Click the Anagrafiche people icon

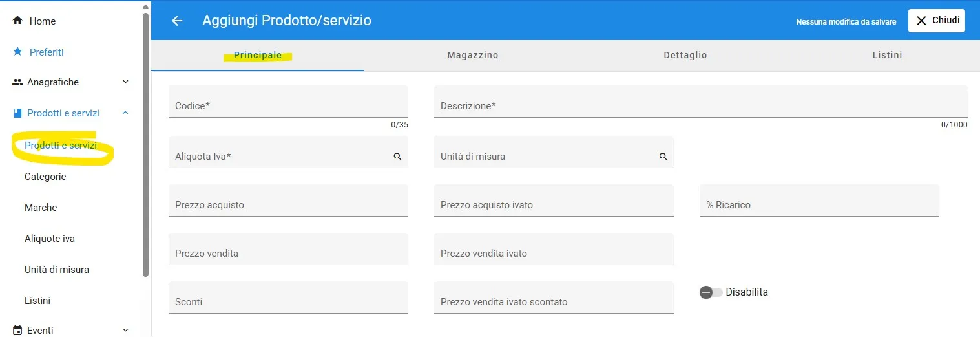coord(17,82)
